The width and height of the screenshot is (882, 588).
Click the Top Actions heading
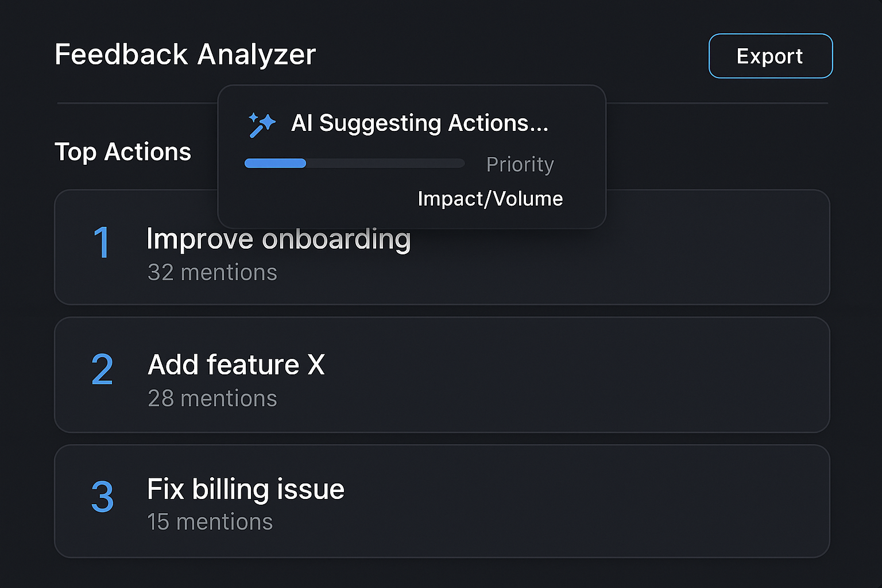click(x=122, y=152)
